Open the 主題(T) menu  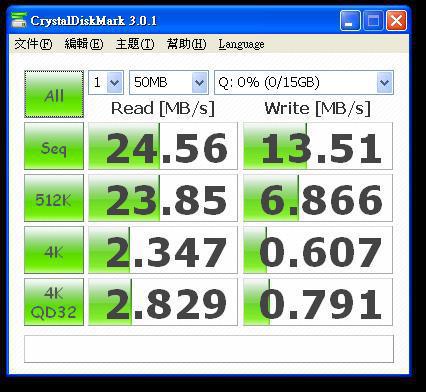pyautogui.click(x=135, y=44)
